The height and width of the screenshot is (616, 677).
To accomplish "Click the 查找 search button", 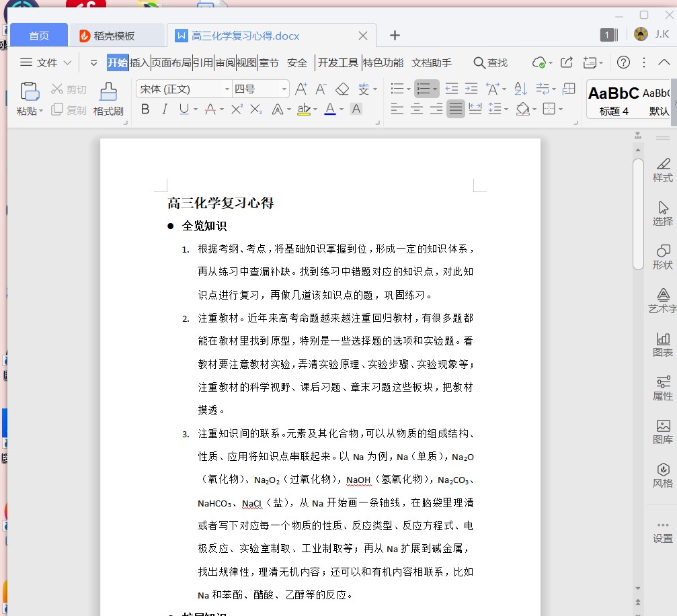I will point(490,62).
